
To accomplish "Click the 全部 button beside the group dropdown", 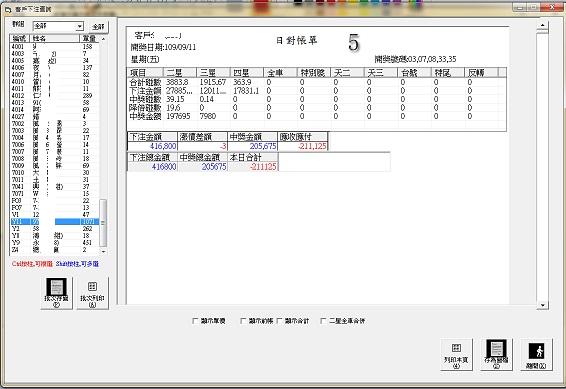I will click(98, 27).
